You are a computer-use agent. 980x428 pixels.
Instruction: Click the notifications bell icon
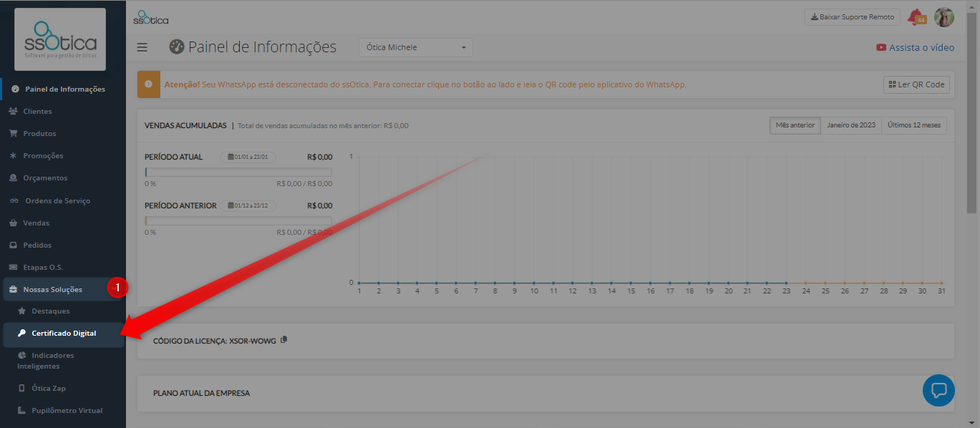point(916,17)
